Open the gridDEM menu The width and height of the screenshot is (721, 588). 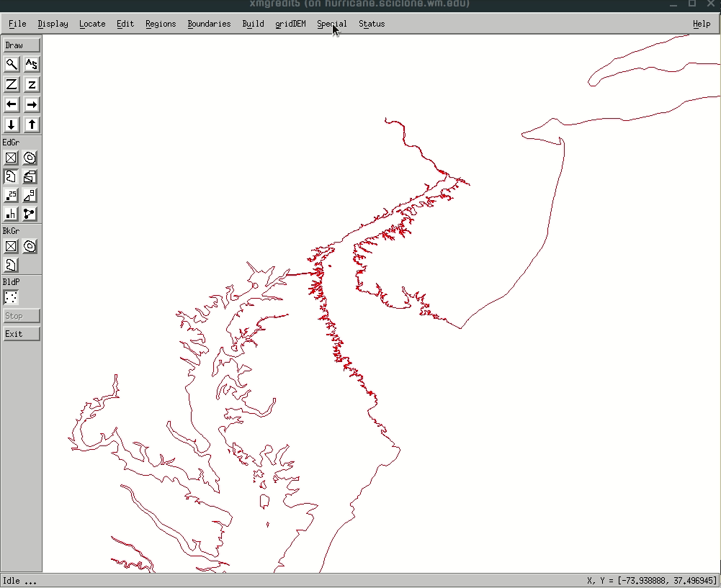tap(290, 24)
